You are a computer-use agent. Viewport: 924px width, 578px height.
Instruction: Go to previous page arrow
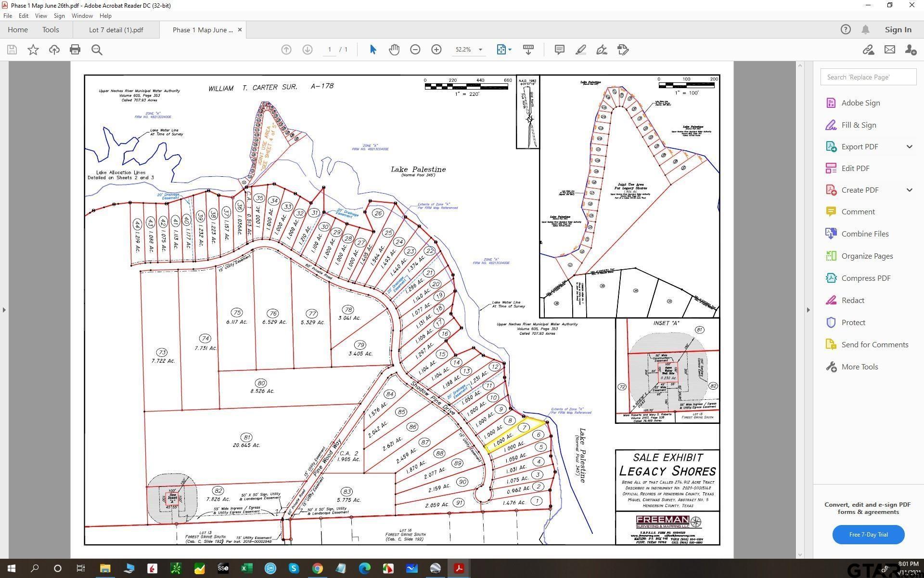pyautogui.click(x=286, y=50)
